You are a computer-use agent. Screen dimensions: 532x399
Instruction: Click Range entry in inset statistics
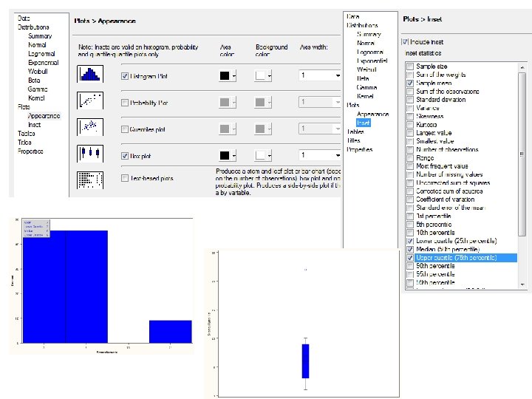[x=425, y=158]
